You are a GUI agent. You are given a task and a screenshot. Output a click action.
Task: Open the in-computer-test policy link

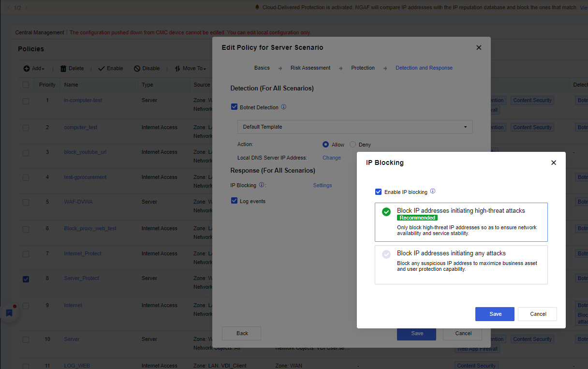[x=83, y=100]
